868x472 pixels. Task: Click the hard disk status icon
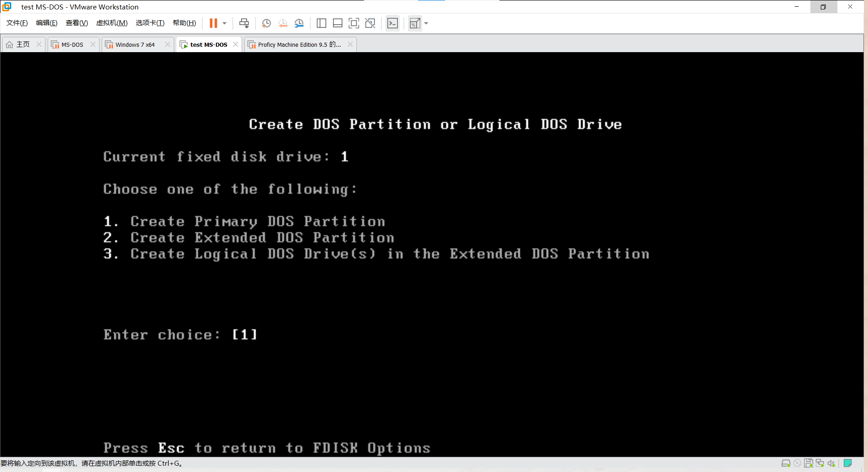click(x=786, y=463)
